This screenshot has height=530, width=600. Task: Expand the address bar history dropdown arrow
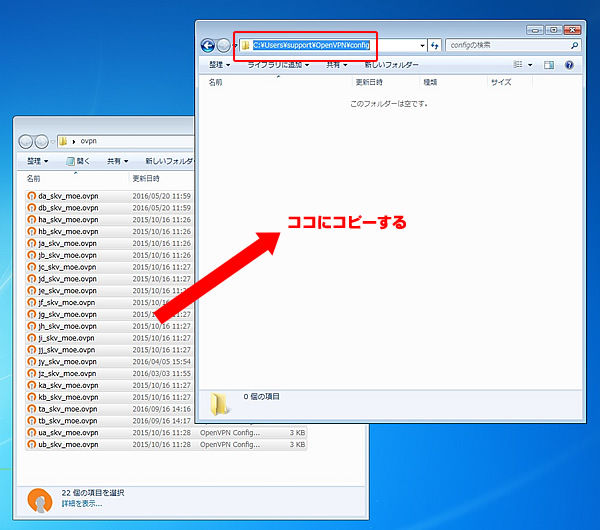pyautogui.click(x=423, y=45)
